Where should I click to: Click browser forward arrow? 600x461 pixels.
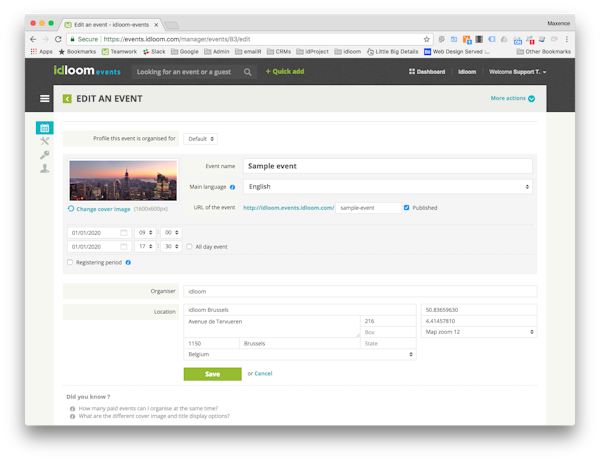46,39
